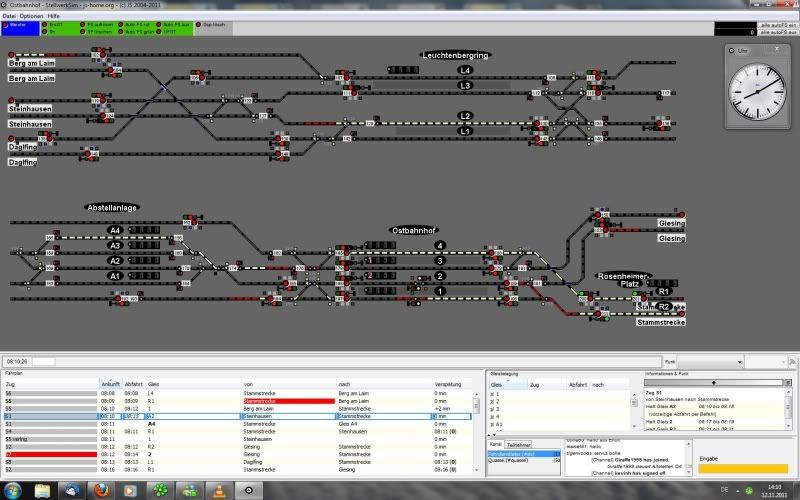The width and height of the screenshot is (800, 500).
Task: Sort Gleisbelegung by Gleis column header
Action: [x=497, y=384]
